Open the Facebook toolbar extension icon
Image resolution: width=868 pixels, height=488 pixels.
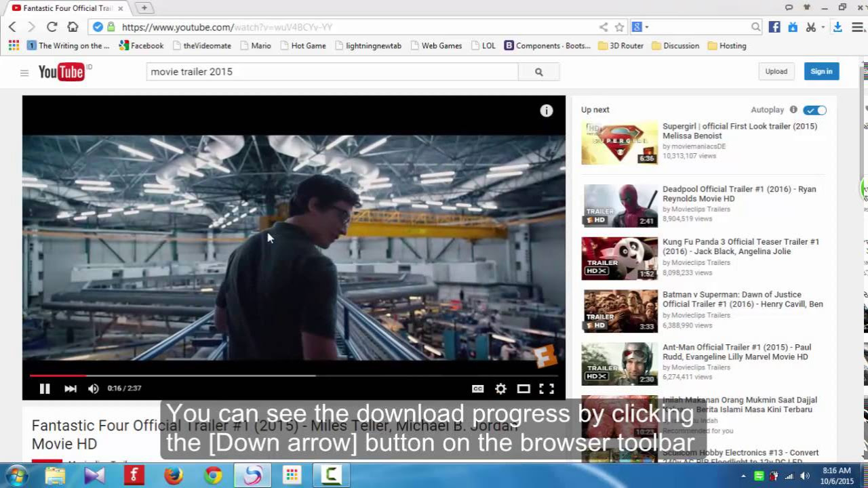pyautogui.click(x=774, y=27)
